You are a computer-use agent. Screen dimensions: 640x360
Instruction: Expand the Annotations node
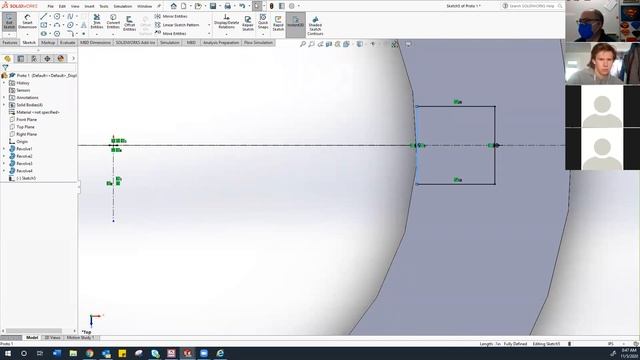4,98
